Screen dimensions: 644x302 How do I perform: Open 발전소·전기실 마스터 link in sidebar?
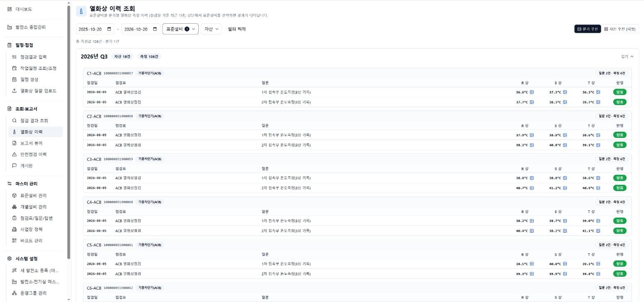click(36, 282)
